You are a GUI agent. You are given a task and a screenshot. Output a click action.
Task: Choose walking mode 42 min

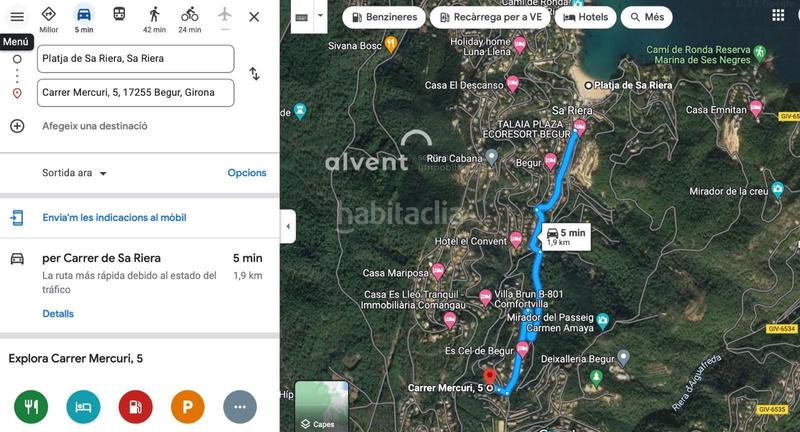154,19
